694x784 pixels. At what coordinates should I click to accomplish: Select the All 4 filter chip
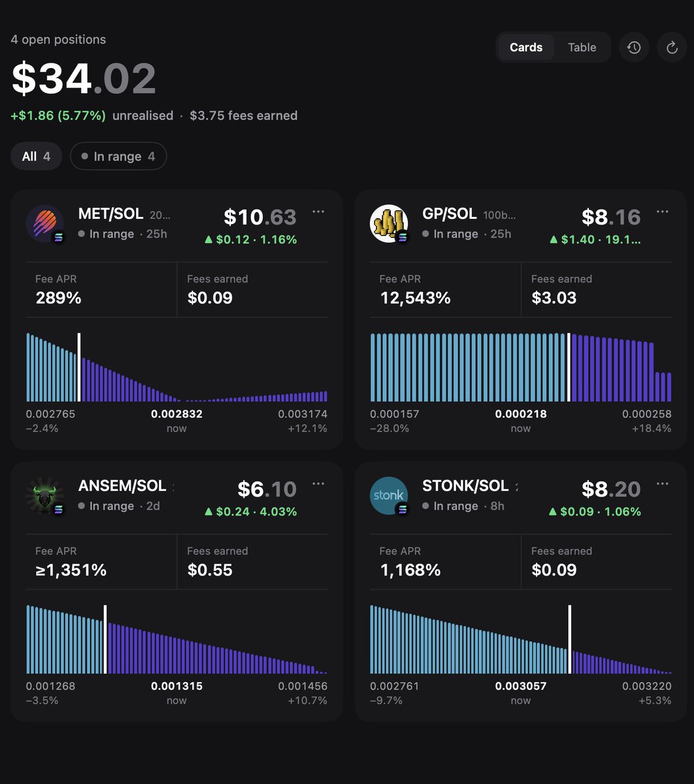(36, 156)
